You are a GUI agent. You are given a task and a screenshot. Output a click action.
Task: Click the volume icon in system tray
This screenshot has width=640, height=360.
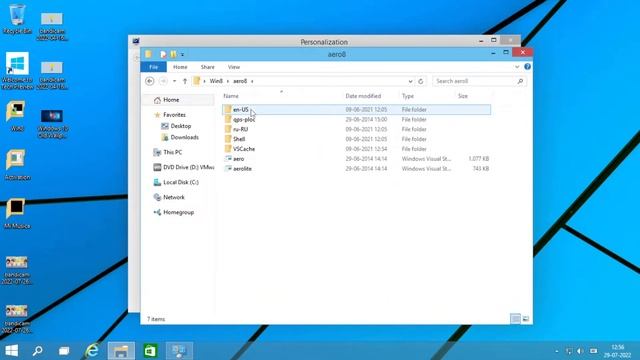tap(580, 351)
